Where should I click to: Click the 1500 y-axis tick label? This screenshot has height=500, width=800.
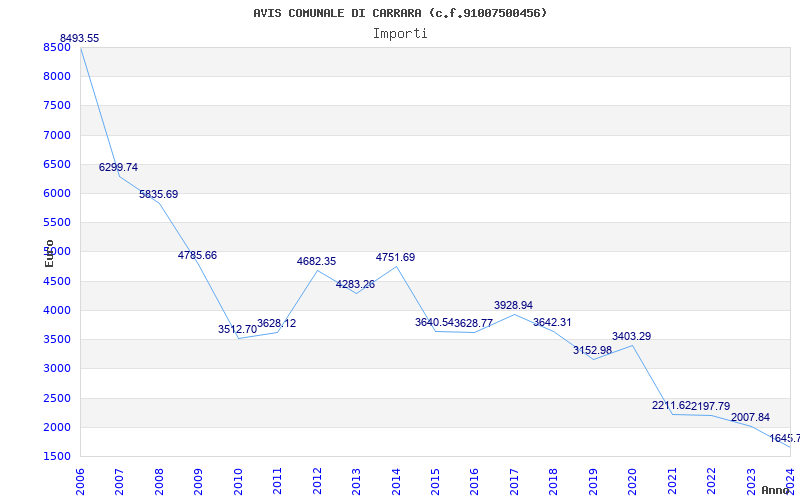click(x=57, y=456)
